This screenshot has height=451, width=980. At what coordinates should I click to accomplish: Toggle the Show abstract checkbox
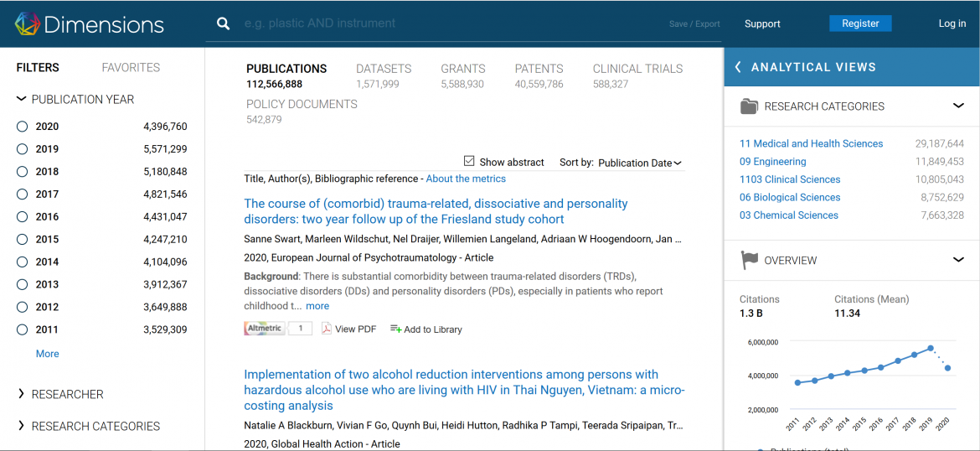[x=469, y=161]
